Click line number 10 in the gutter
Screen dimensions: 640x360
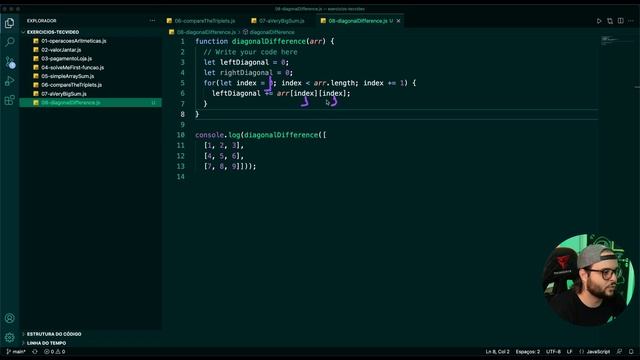click(x=180, y=135)
